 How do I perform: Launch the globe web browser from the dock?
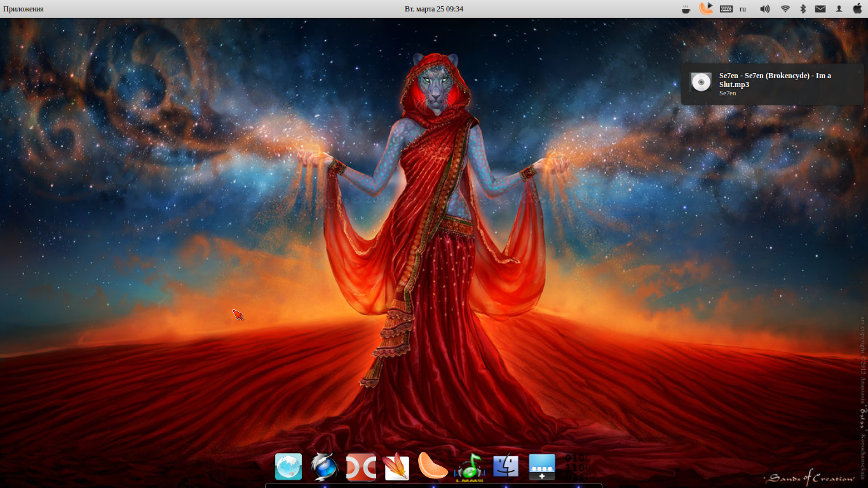point(288,466)
